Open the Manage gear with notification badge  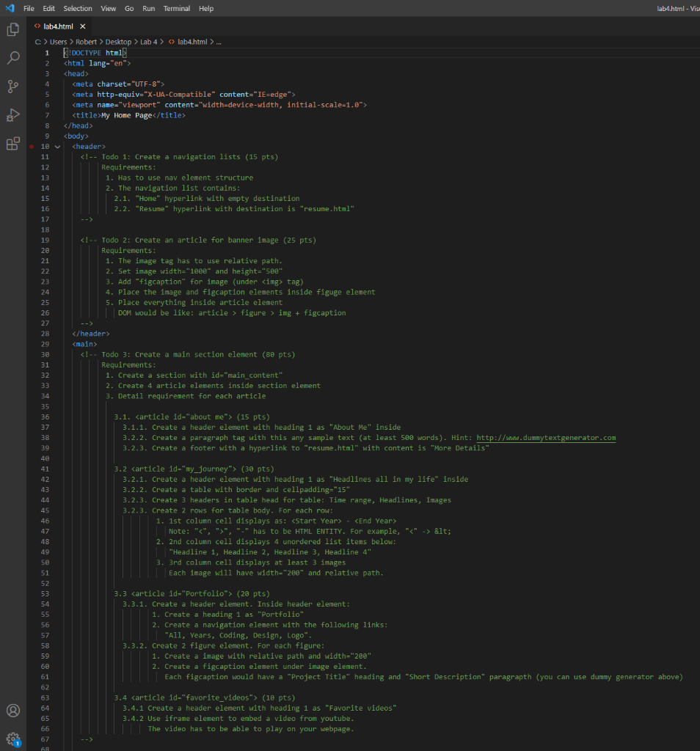click(x=12, y=739)
